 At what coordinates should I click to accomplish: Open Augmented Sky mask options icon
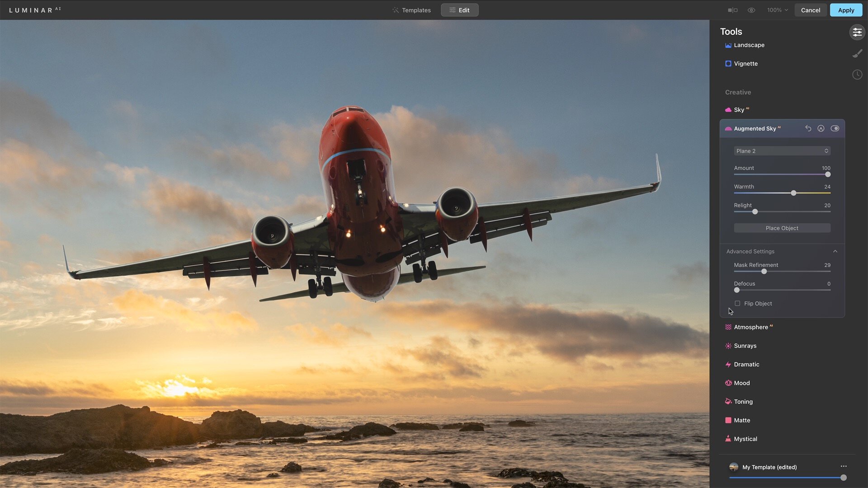tap(821, 128)
